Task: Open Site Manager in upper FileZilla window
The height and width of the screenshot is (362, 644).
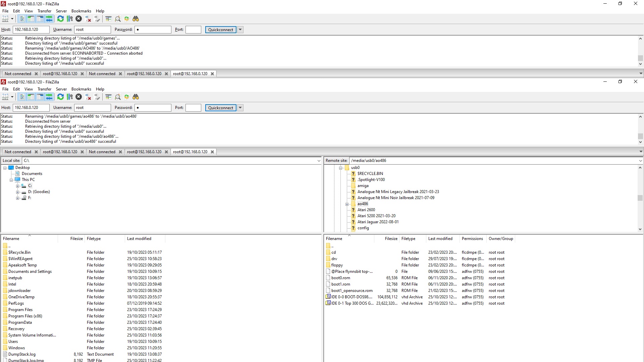Action: 5,19
